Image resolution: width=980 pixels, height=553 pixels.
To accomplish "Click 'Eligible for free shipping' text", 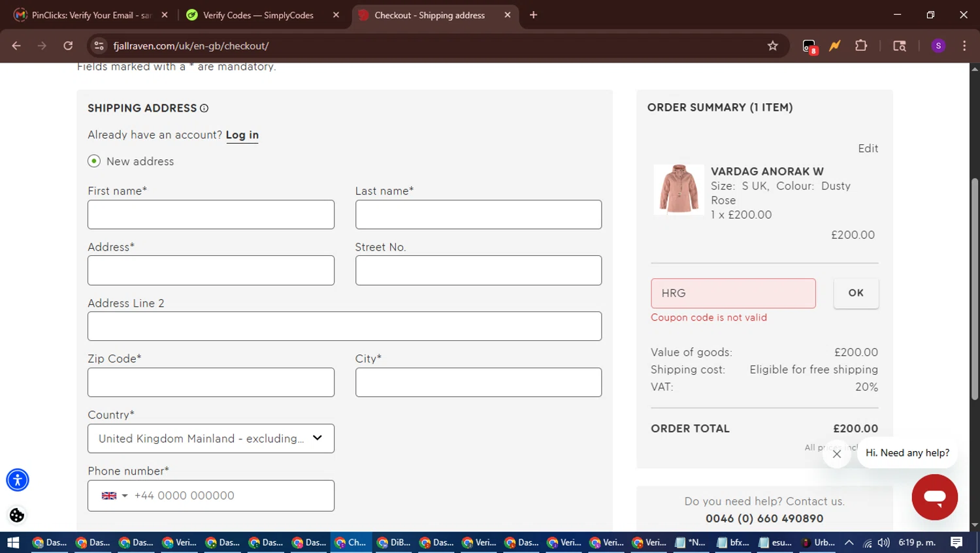I will [814, 370].
